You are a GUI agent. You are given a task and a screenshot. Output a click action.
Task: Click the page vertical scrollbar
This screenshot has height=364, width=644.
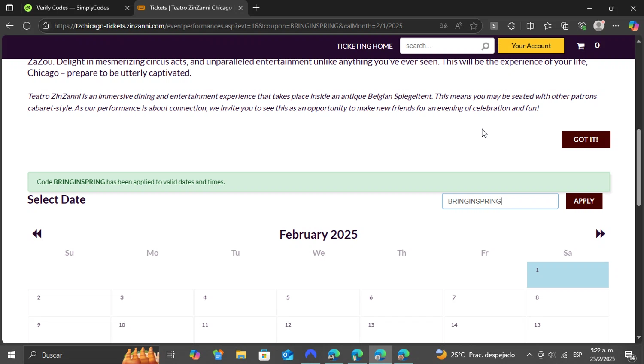coord(639,168)
